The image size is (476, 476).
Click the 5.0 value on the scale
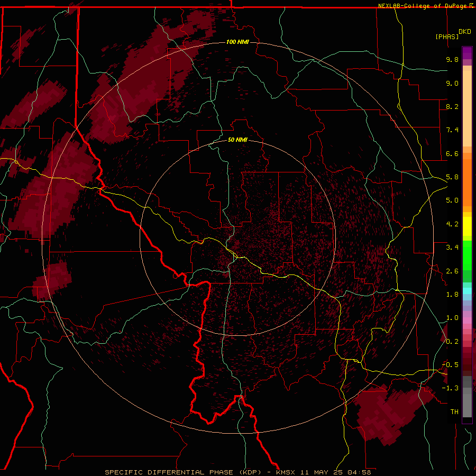[x=452, y=200]
